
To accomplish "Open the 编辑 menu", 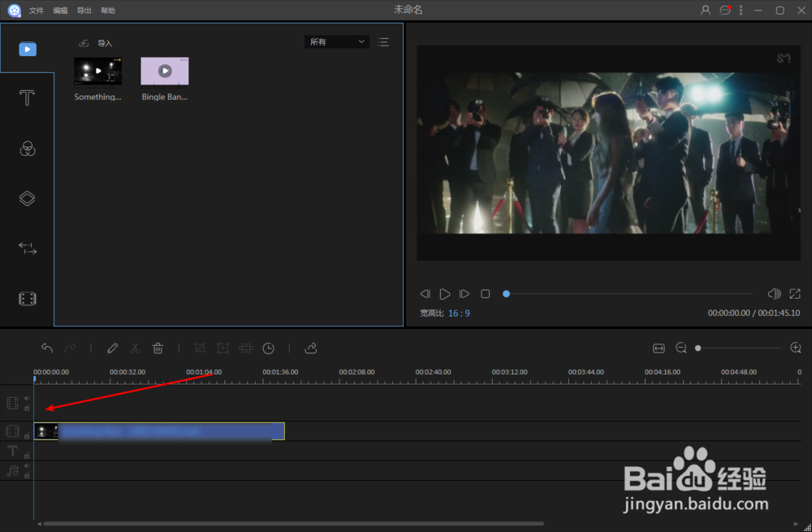I will (x=60, y=11).
